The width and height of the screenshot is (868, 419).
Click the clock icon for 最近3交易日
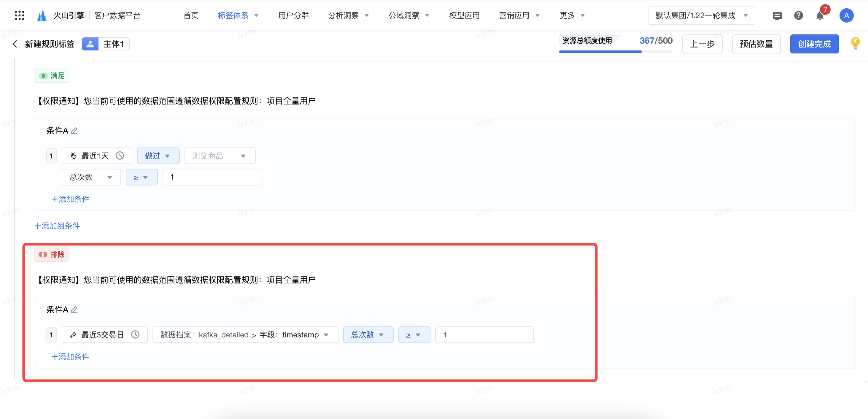(x=135, y=334)
